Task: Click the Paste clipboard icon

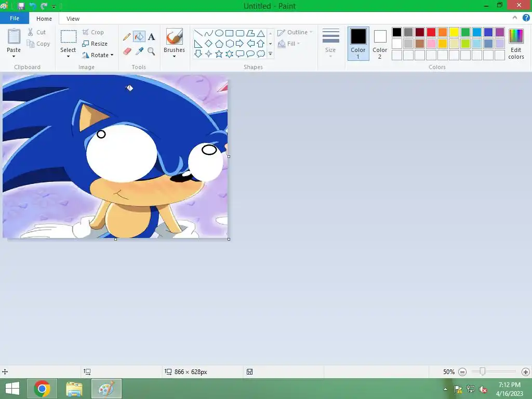Action: tap(14, 36)
